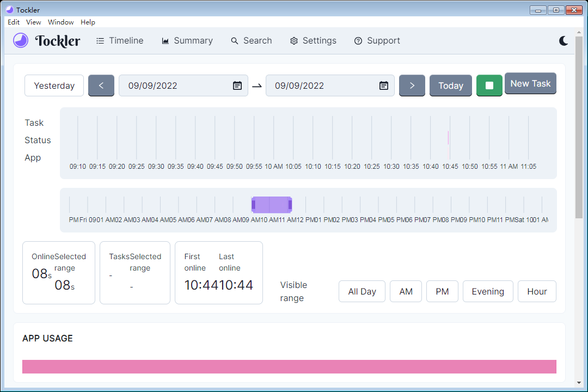Click the Yesterday button
The image size is (588, 392).
[x=54, y=85]
